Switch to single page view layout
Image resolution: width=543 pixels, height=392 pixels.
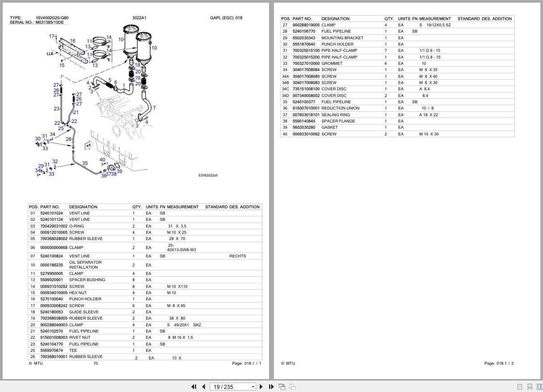520,387
